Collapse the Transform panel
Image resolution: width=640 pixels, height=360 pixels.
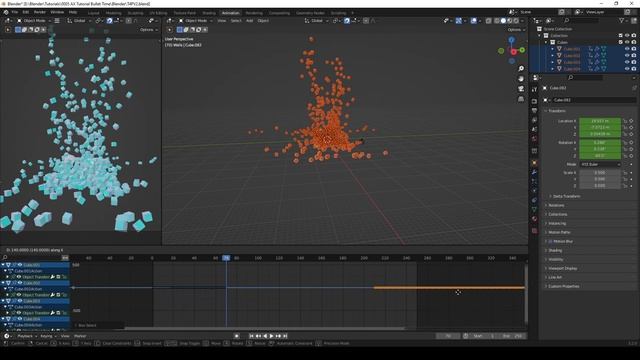point(556,111)
